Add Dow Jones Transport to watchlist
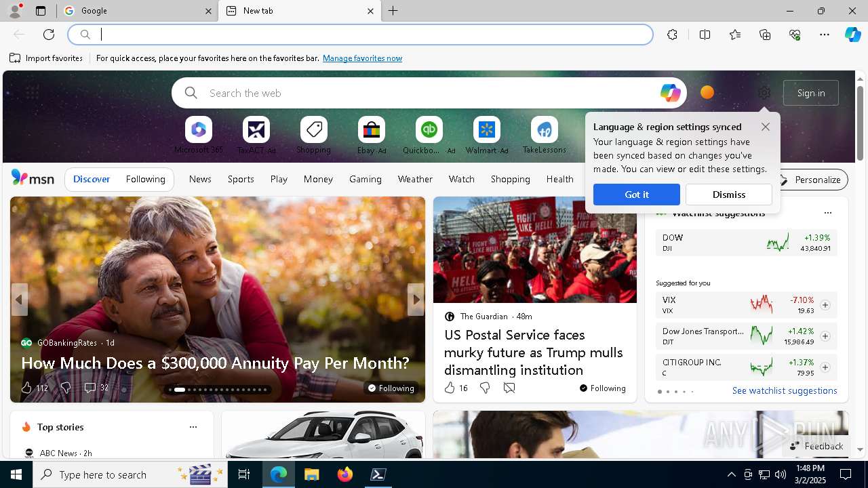The image size is (868, 488). [x=825, y=336]
